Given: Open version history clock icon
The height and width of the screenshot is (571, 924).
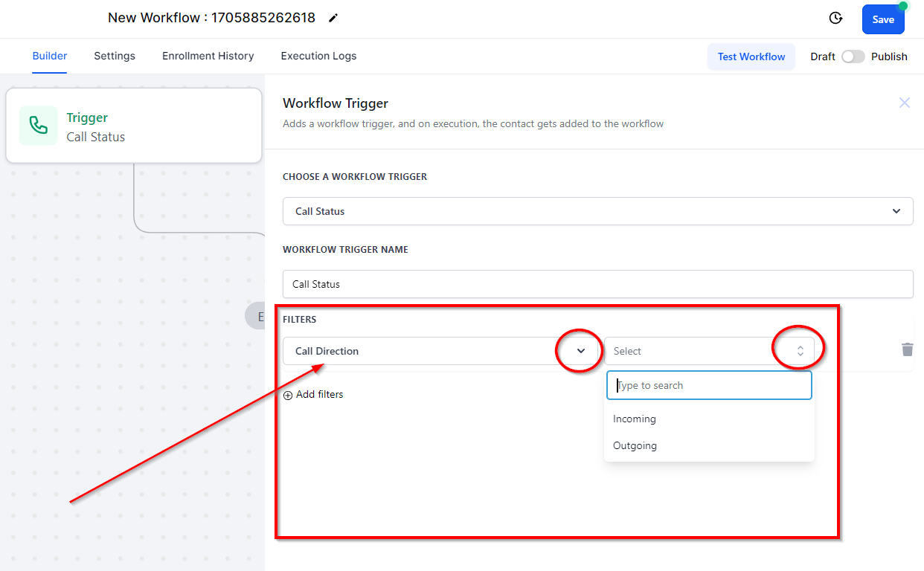Looking at the screenshot, I should [835, 19].
